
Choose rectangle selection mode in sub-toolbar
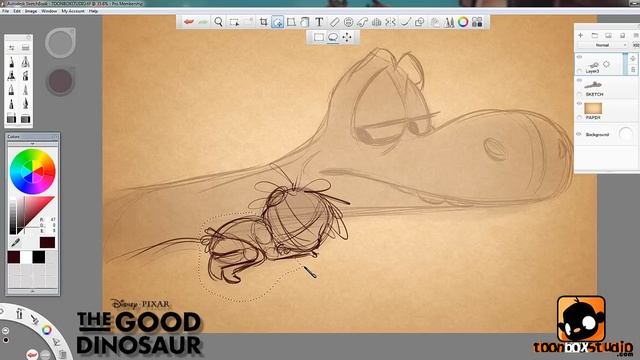point(319,37)
